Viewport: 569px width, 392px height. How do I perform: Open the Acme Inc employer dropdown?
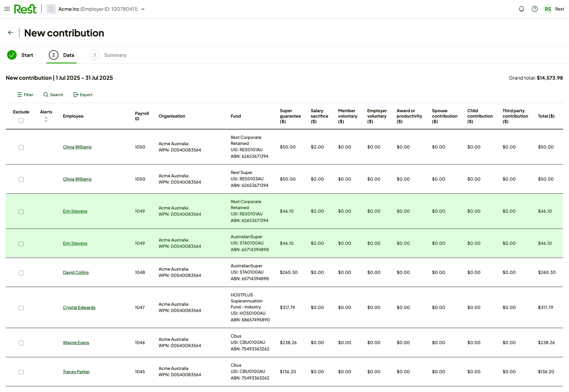(x=143, y=9)
